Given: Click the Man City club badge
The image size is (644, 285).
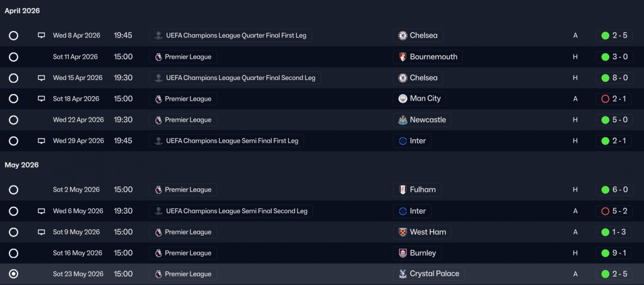Looking at the screenshot, I should pos(403,99).
